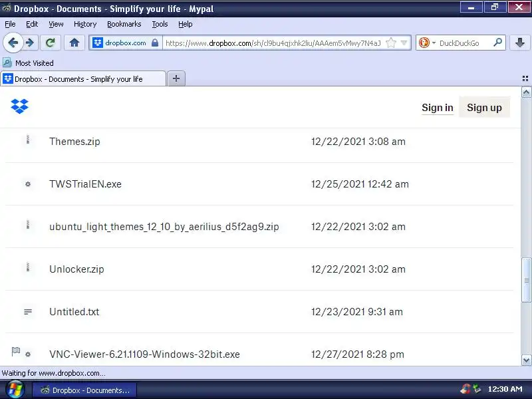Open ubuntu_light_themes_12_10_by_aerilius_d5f2ag9.zip
The width and height of the screenshot is (532, 399).
pyautogui.click(x=164, y=227)
